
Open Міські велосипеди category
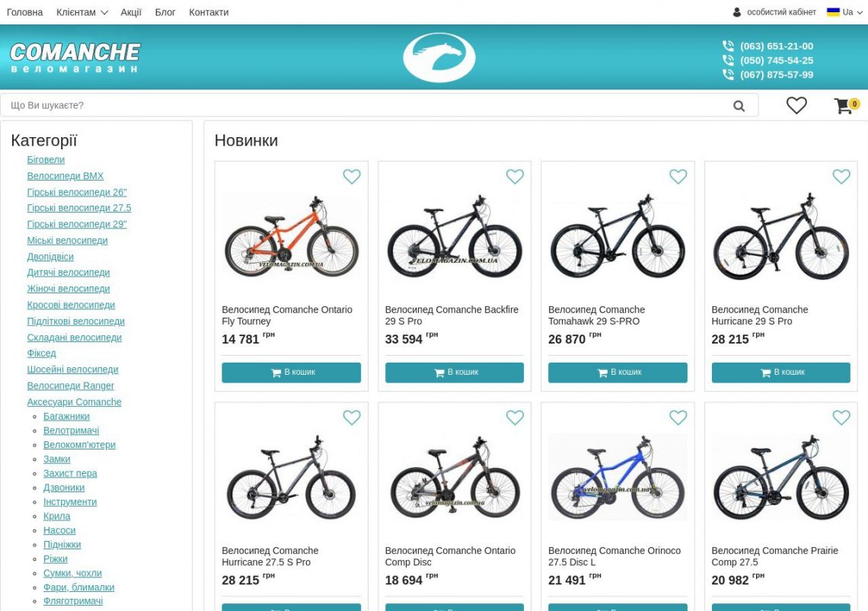coord(68,241)
